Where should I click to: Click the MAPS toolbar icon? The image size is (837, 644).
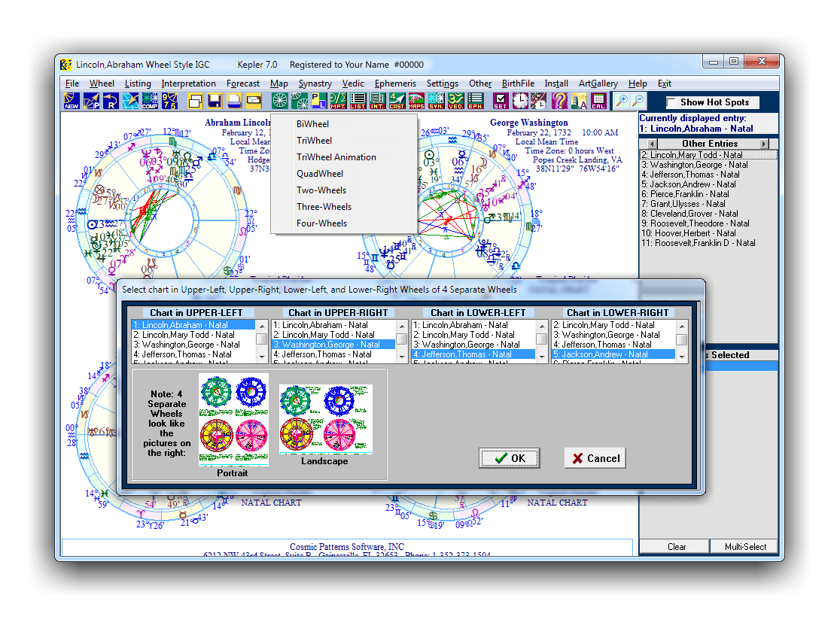tap(416, 101)
